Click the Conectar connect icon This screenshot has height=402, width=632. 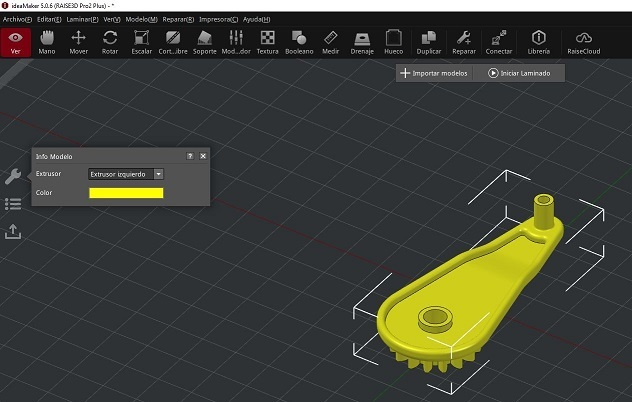[499, 42]
